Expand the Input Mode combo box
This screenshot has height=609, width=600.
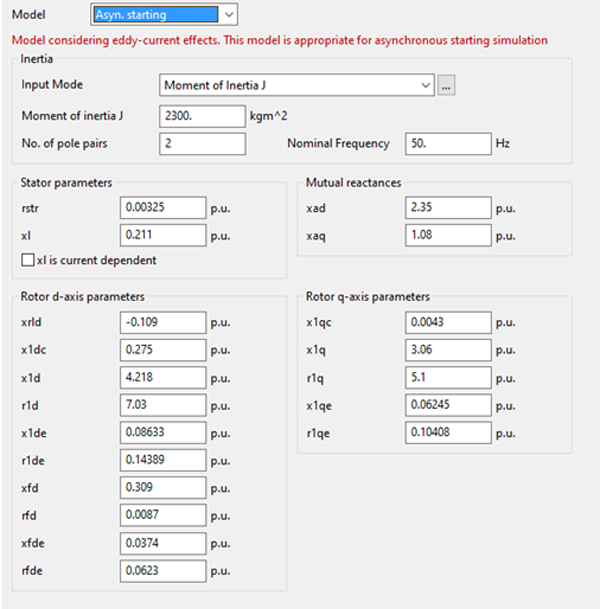296,85
